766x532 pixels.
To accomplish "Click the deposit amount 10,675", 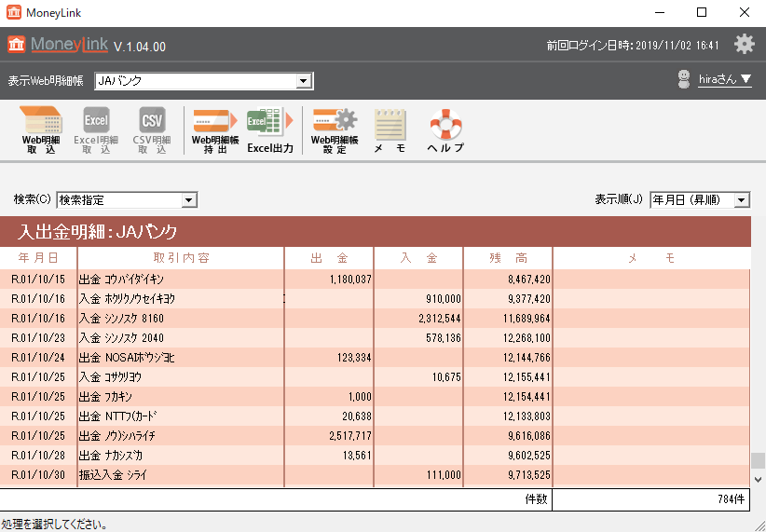I will click(446, 377).
